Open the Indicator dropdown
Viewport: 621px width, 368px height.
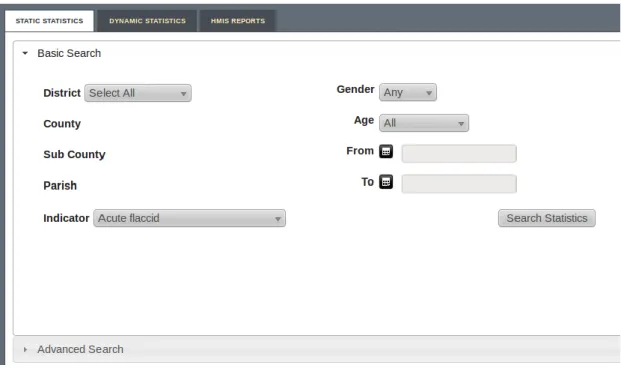point(189,218)
